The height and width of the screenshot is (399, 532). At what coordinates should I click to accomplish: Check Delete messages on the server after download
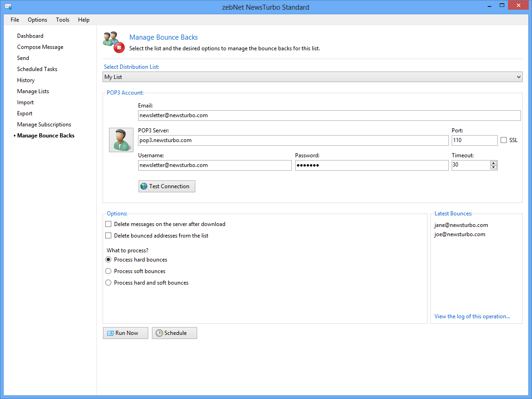[x=109, y=224]
